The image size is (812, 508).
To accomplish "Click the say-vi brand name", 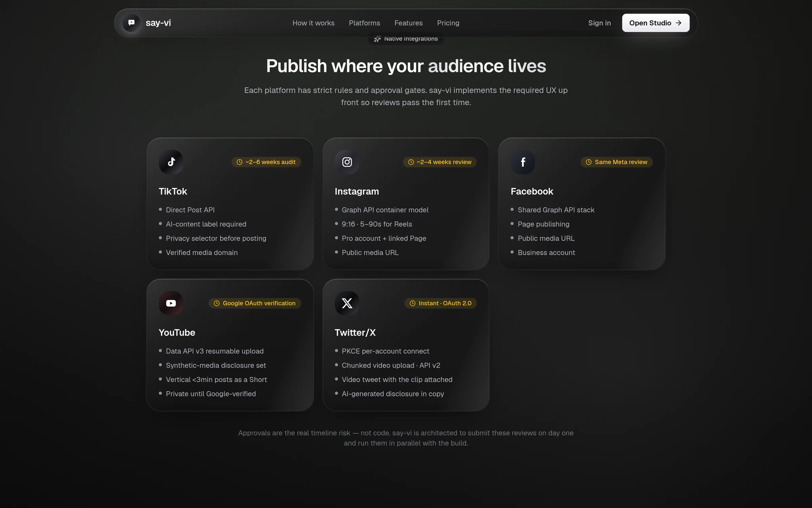I will [x=158, y=23].
